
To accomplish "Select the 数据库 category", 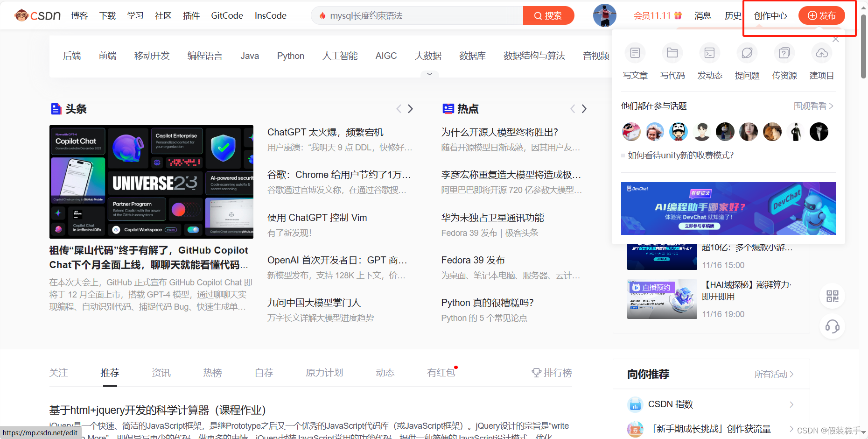I will pyautogui.click(x=472, y=56).
